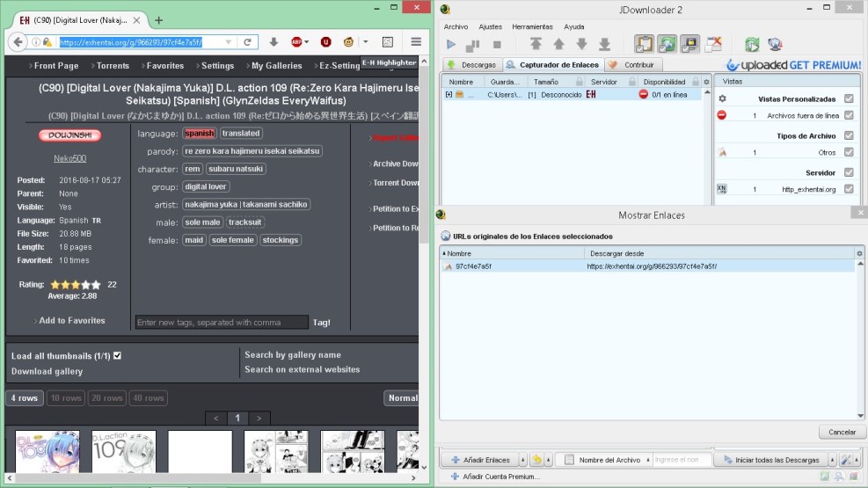
Task: Uncheck the Tipos de Archivo checkbox
Action: pos(849,136)
